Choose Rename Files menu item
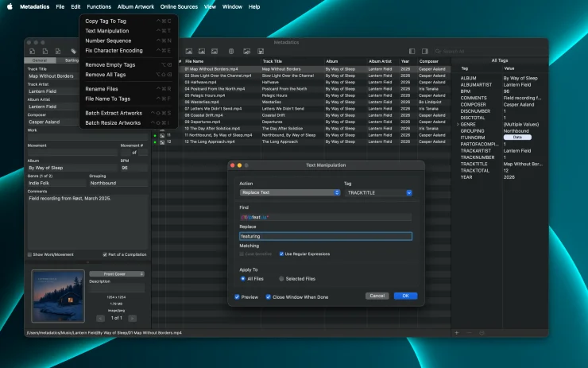Image resolution: width=588 pixels, height=368 pixels. click(128, 89)
